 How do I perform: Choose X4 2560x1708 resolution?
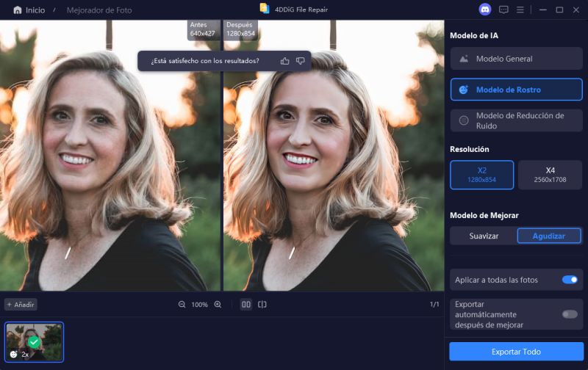(x=550, y=175)
